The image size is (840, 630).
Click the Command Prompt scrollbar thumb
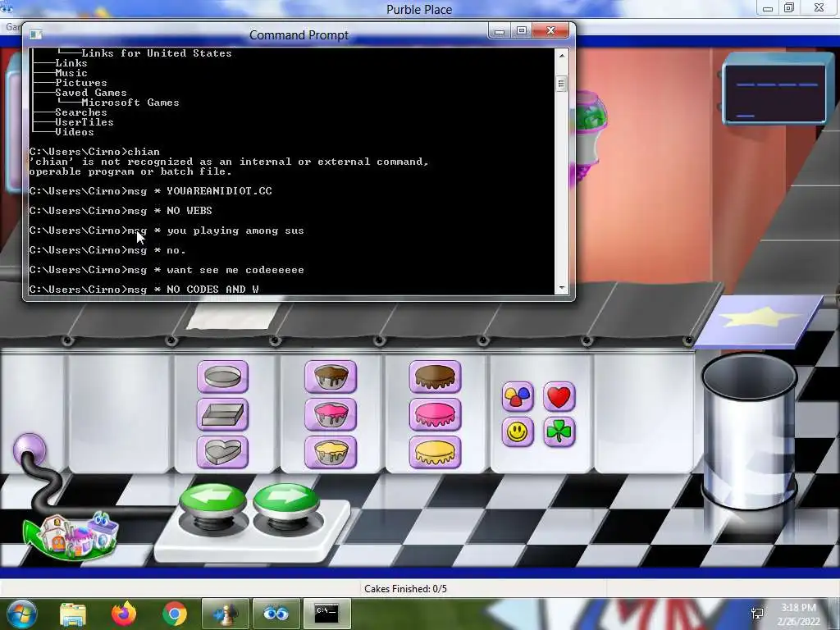pyautogui.click(x=561, y=84)
